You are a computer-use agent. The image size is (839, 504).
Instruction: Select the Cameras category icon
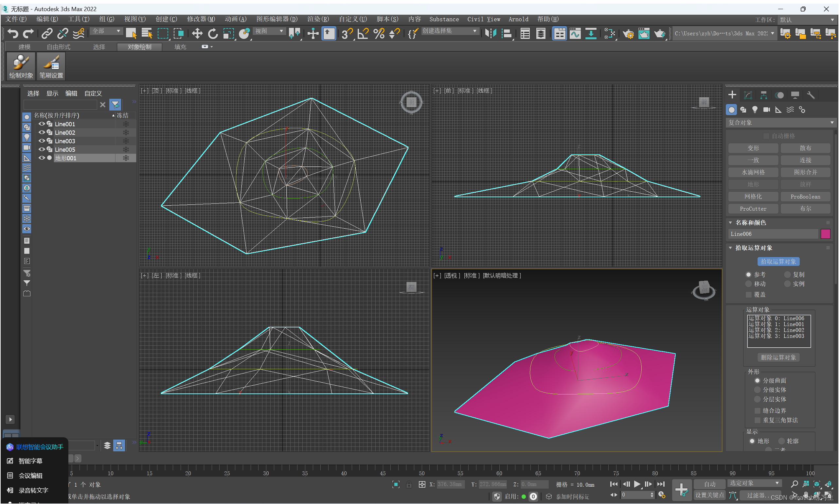click(x=767, y=109)
